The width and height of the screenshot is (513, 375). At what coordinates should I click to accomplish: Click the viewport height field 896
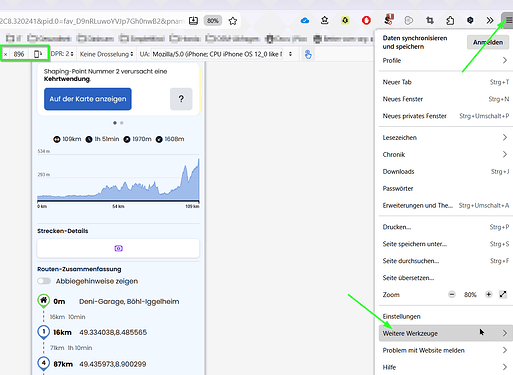point(19,54)
